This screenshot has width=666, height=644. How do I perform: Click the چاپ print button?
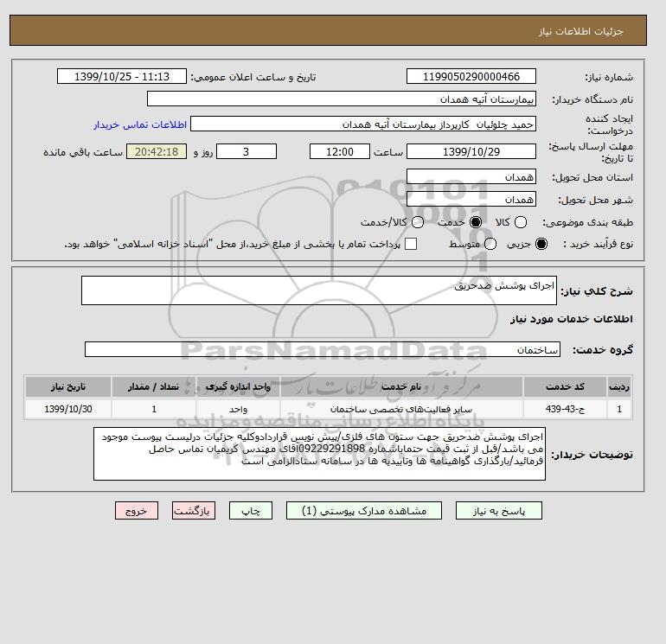pyautogui.click(x=251, y=510)
